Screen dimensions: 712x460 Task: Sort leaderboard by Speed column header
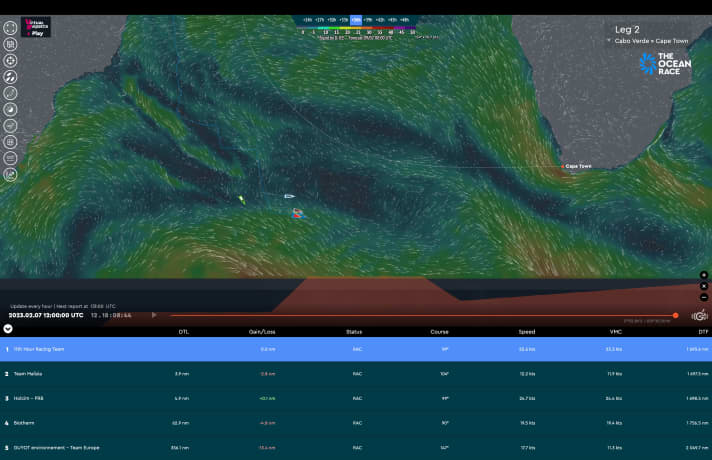coord(527,332)
